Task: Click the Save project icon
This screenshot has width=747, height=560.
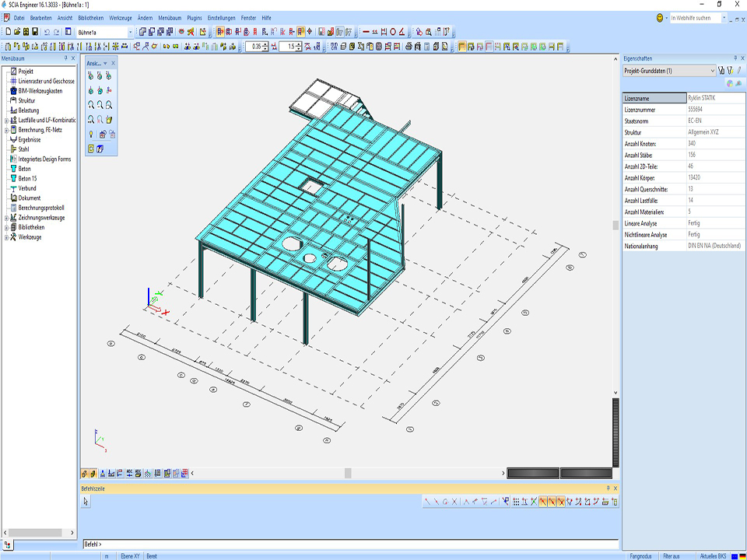Action: tap(35, 32)
